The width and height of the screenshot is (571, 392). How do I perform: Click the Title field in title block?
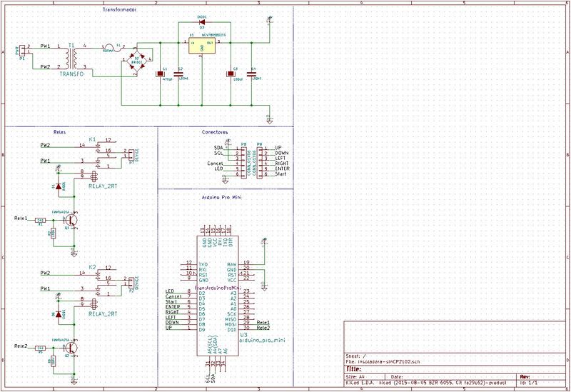coord(353,369)
